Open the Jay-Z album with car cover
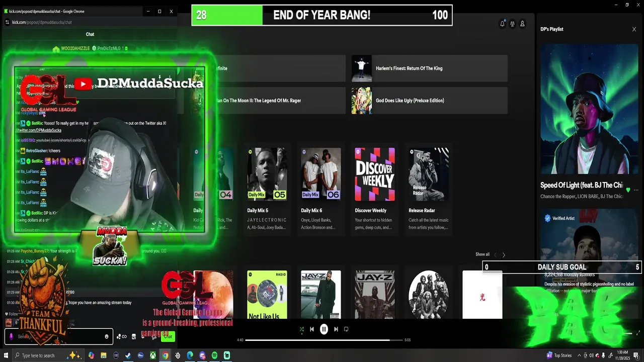This screenshot has height=362, width=644. tap(321, 295)
